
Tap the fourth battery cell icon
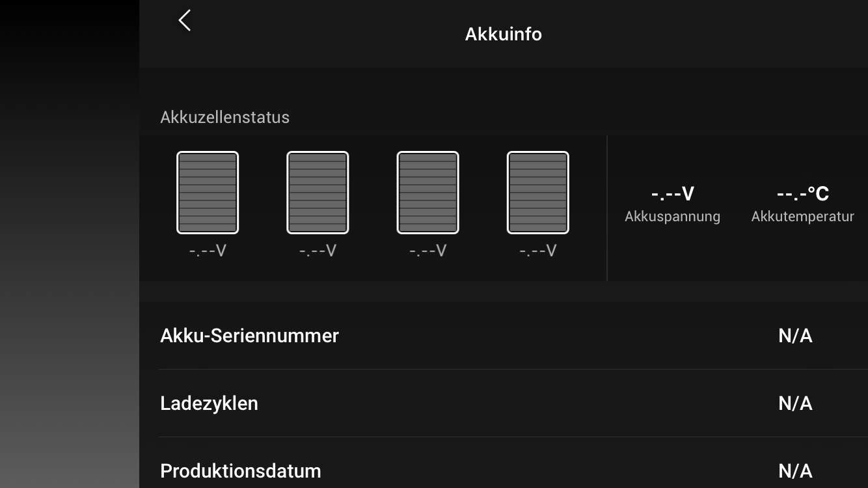tap(538, 193)
